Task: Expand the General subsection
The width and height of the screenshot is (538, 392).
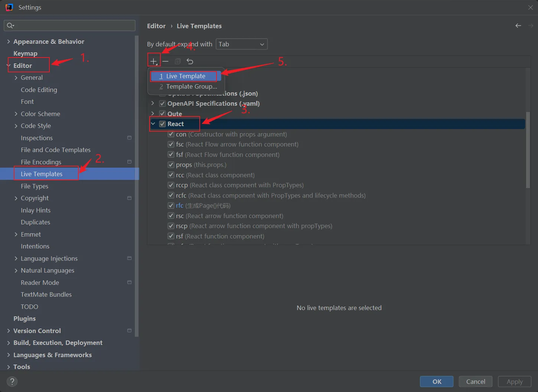Action: (16, 78)
